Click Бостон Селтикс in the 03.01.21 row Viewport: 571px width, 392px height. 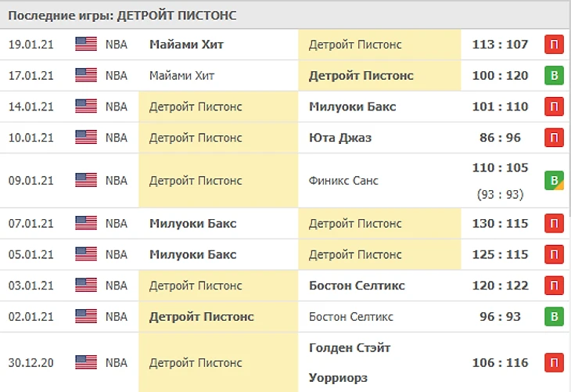tap(357, 286)
